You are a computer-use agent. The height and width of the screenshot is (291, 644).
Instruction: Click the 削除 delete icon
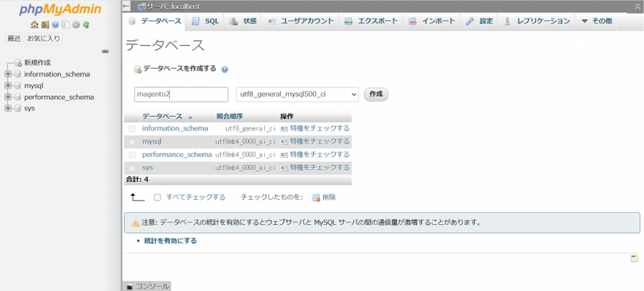[x=316, y=197]
